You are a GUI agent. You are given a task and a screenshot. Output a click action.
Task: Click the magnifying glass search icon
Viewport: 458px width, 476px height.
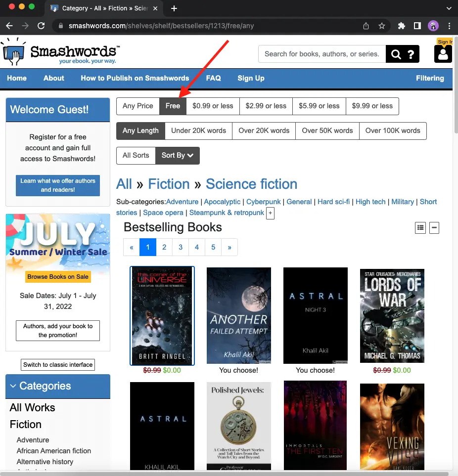(396, 54)
